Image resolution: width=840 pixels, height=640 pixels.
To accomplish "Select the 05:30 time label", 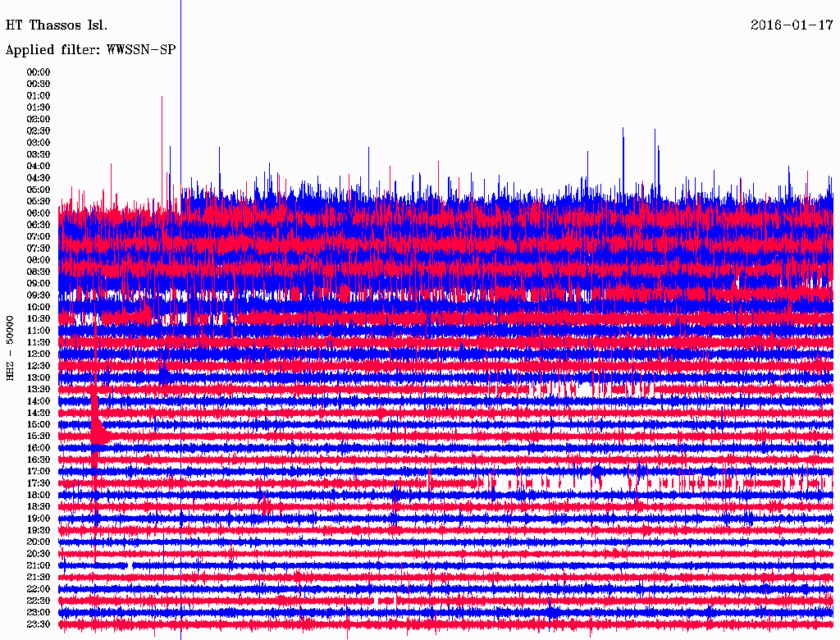I will click(39, 202).
